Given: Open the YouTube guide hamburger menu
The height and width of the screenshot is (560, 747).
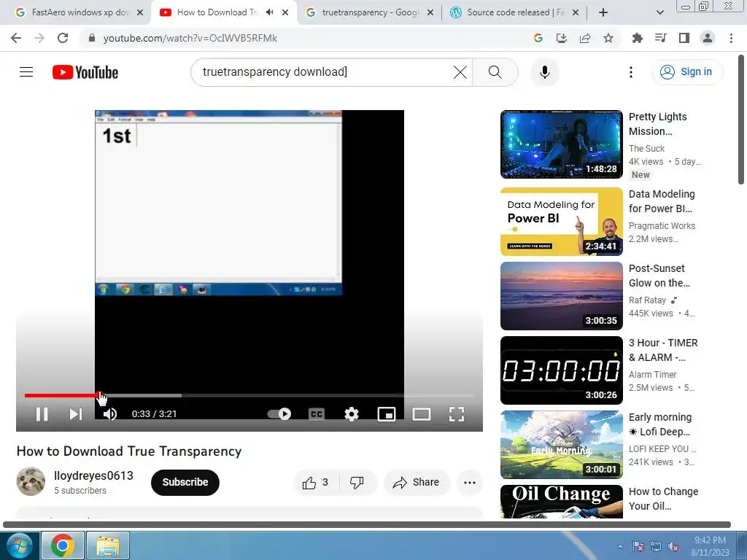Looking at the screenshot, I should (x=26, y=72).
